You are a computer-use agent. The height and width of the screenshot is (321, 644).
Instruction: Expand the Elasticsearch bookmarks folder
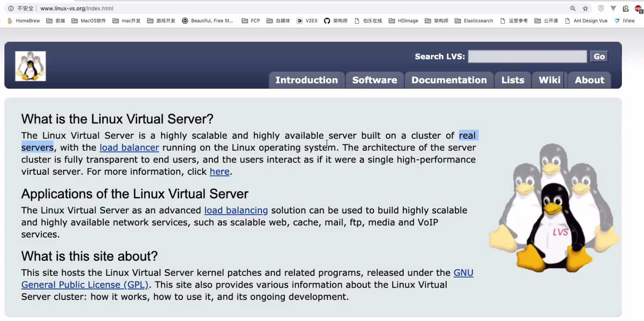(x=474, y=21)
